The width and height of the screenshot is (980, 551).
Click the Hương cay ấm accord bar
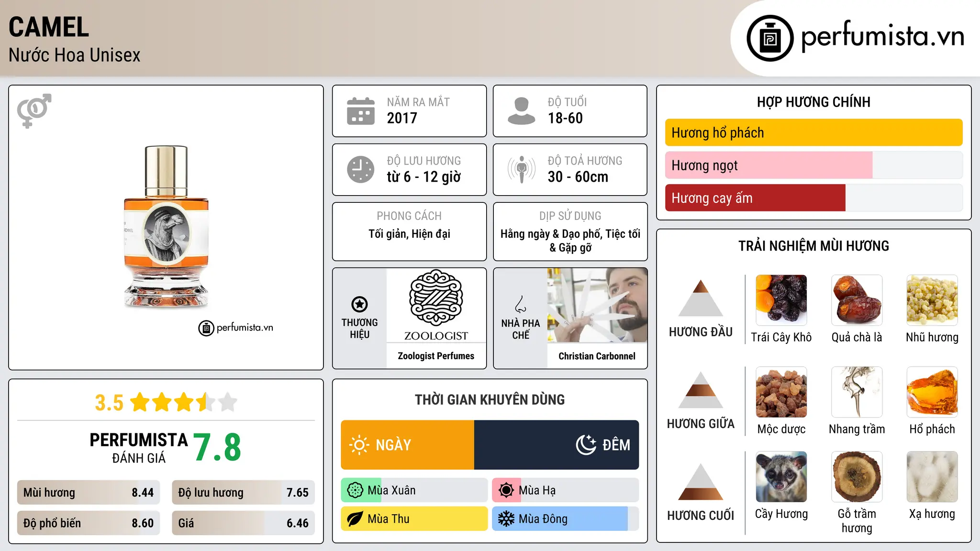[814, 198]
